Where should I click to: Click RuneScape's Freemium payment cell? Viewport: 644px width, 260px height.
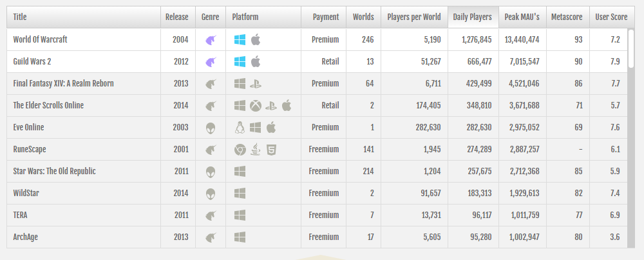coord(324,149)
